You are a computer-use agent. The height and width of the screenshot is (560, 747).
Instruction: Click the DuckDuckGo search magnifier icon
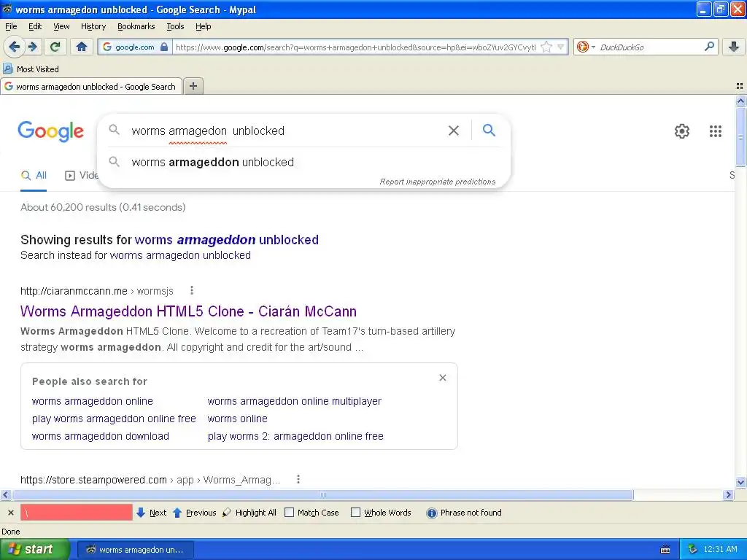[x=709, y=47]
